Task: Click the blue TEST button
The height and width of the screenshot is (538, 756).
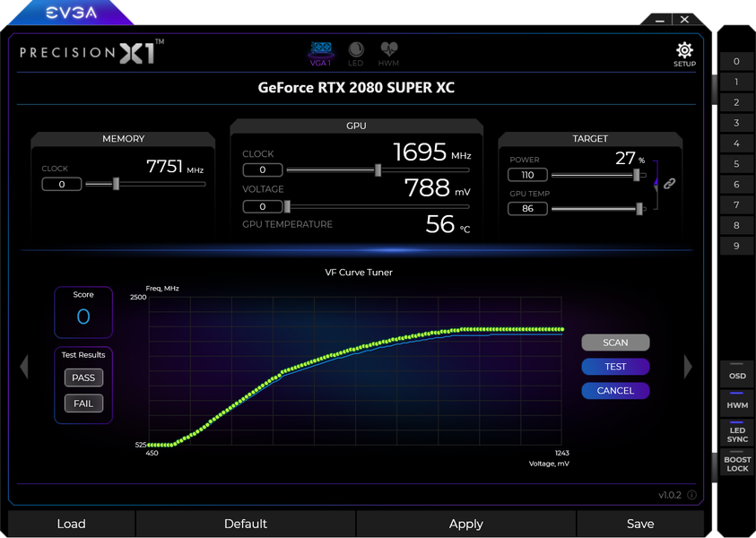Action: coord(615,367)
